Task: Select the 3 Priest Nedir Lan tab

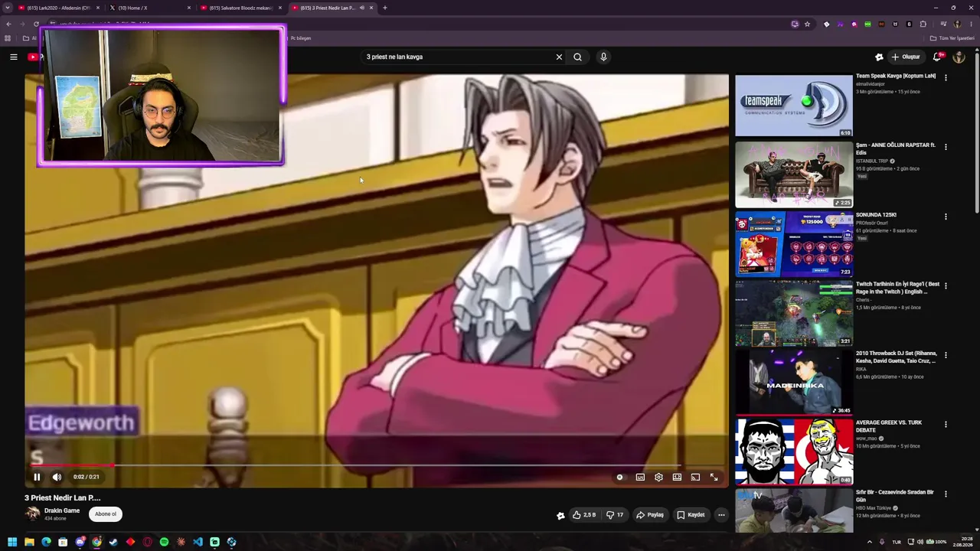Action: (332, 8)
